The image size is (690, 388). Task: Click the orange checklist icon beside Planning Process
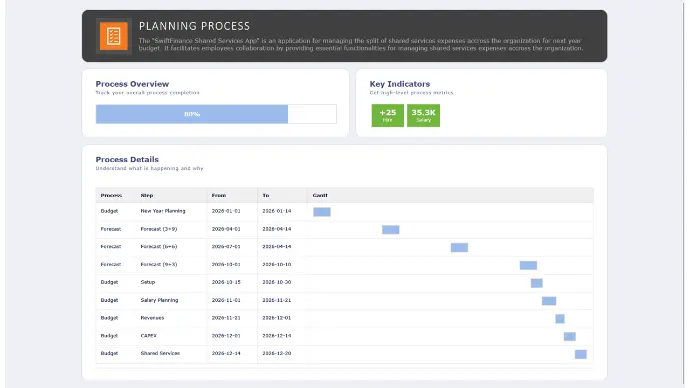point(114,36)
